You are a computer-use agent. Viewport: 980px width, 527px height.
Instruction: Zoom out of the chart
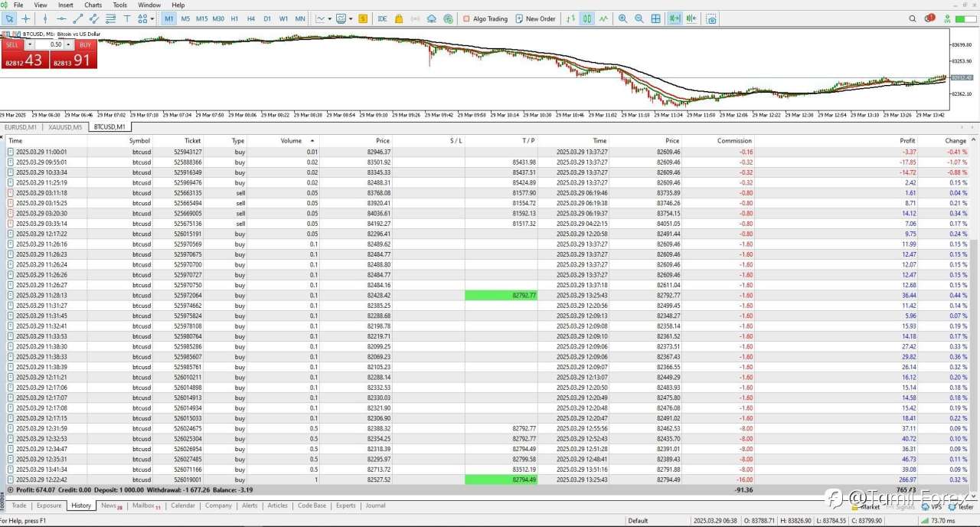[x=639, y=18]
